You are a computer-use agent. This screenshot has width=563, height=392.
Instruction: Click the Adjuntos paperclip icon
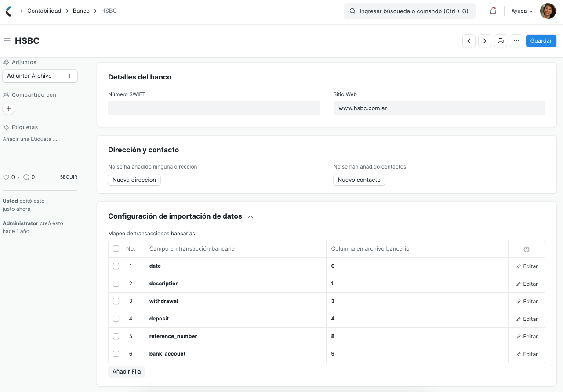tap(6, 62)
